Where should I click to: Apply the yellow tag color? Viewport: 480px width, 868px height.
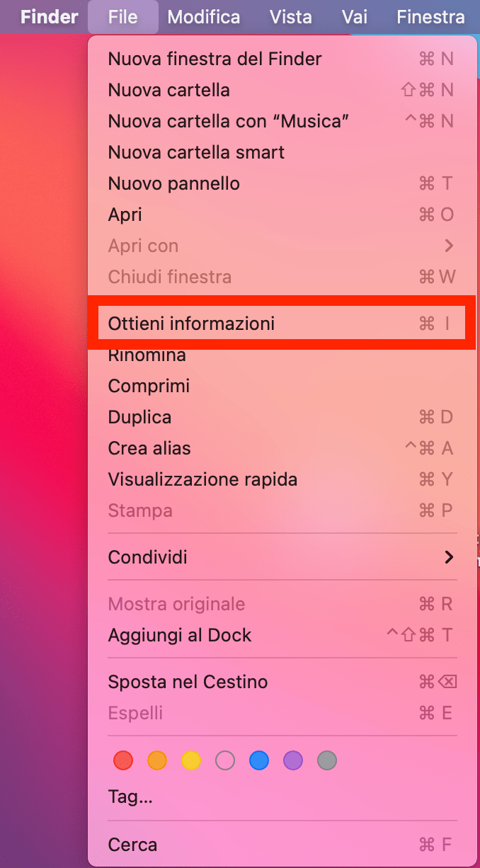point(191,760)
